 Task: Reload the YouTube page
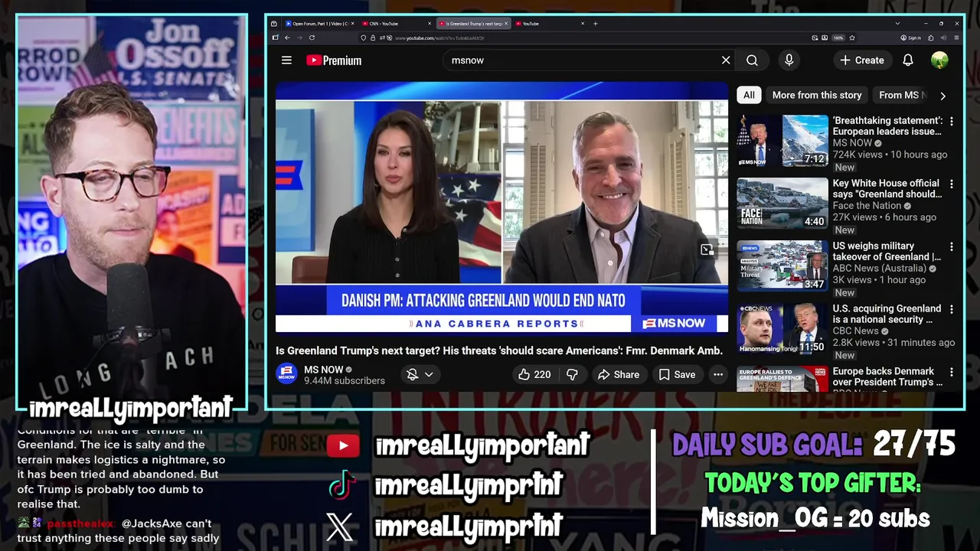[312, 37]
